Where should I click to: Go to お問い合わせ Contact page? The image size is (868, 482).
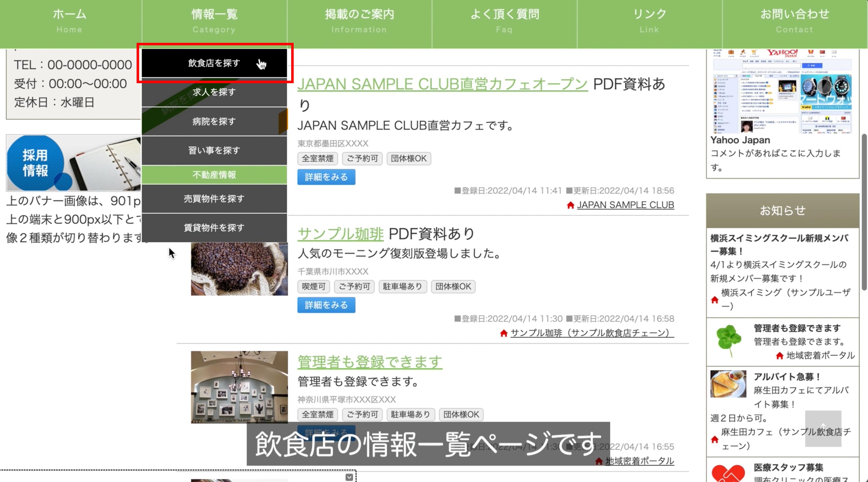(794, 21)
